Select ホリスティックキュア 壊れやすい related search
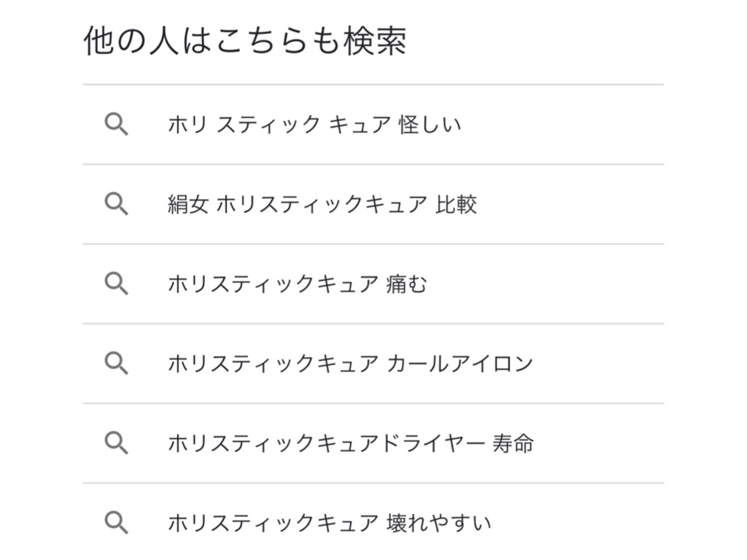Image resolution: width=747 pixels, height=560 pixels. click(373, 522)
